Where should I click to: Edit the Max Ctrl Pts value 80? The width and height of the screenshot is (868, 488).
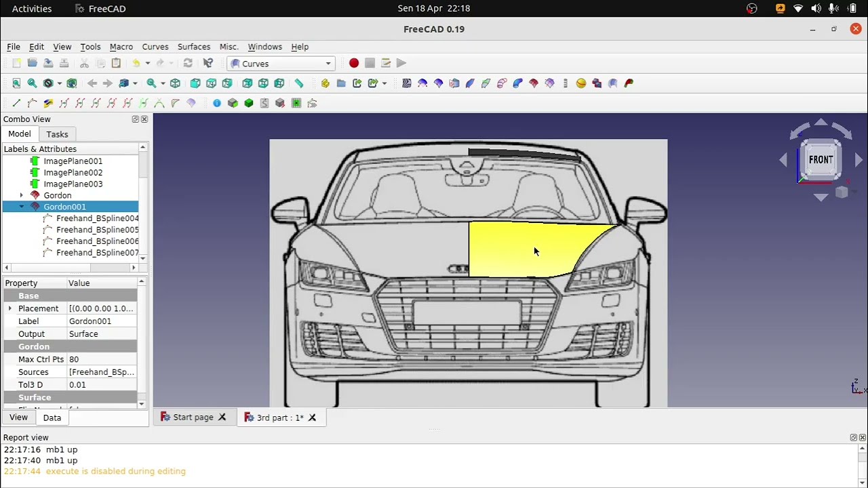[102, 359]
